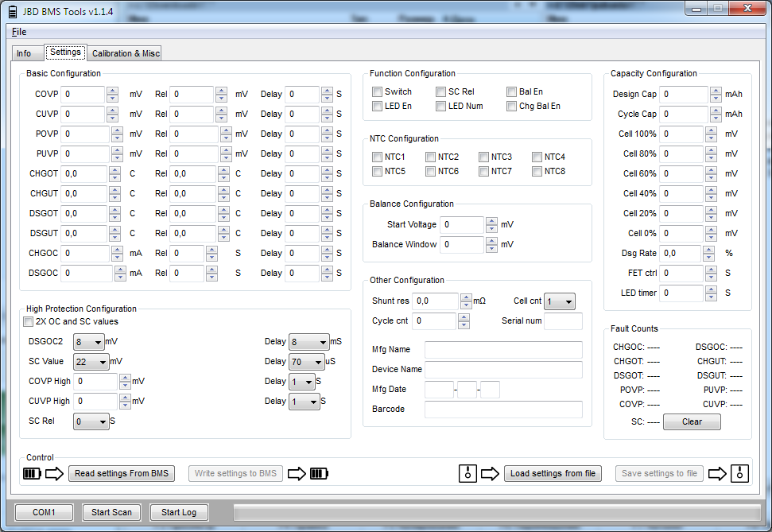Open the CUVP High Delay dropdown
The width and height of the screenshot is (772, 532).
coord(305,402)
